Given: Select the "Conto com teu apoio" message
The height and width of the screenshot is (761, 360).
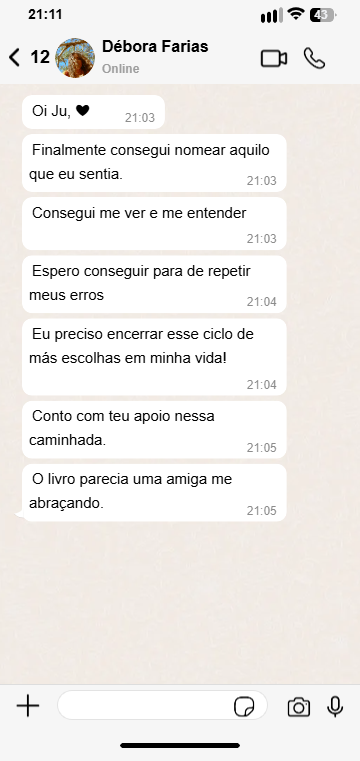Looking at the screenshot, I should (x=154, y=430).
